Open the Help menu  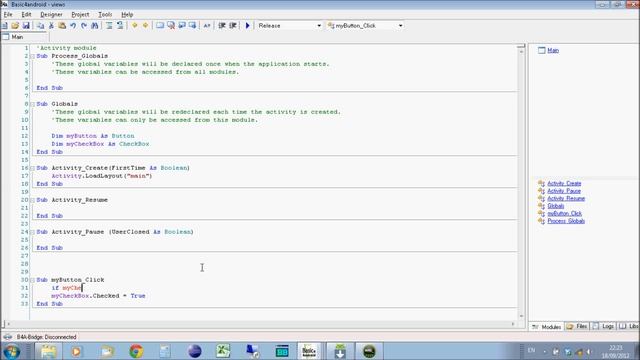pos(127,14)
